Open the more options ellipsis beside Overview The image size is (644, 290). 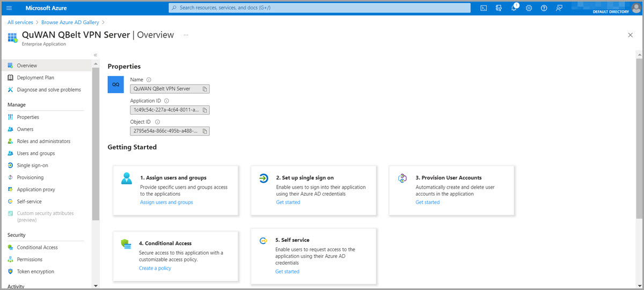point(186,35)
